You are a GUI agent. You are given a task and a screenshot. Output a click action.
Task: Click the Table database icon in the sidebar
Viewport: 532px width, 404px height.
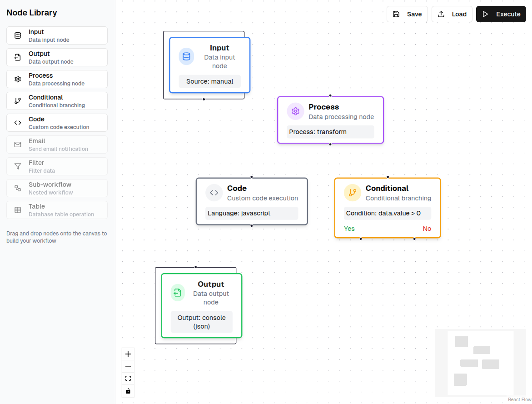click(17, 209)
